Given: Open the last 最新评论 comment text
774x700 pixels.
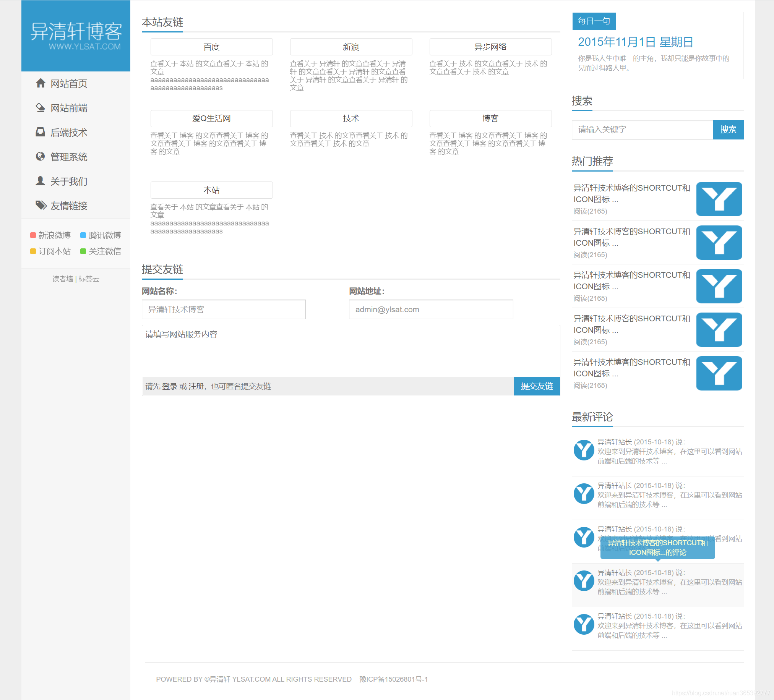Looking at the screenshot, I should 670,630.
